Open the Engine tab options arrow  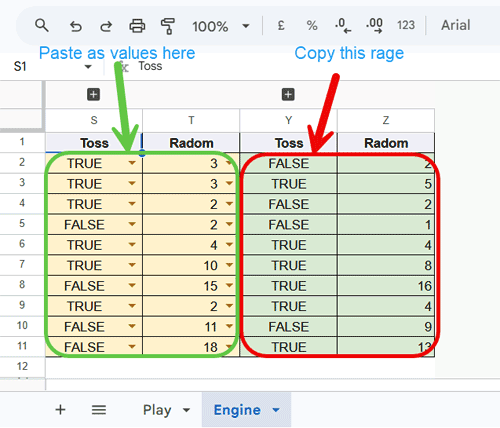pyautogui.click(x=276, y=410)
